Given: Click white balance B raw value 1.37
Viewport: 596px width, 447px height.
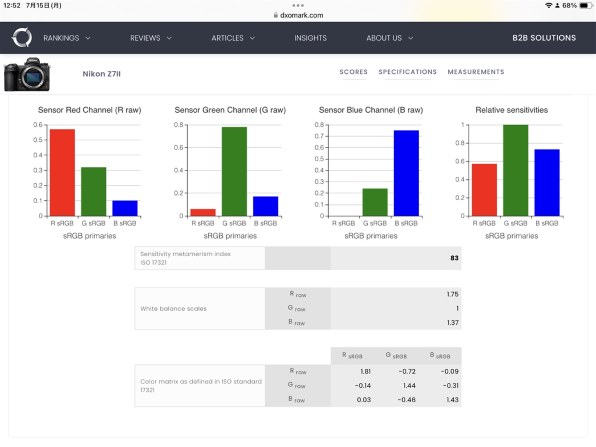Looking at the screenshot, I should (x=452, y=322).
